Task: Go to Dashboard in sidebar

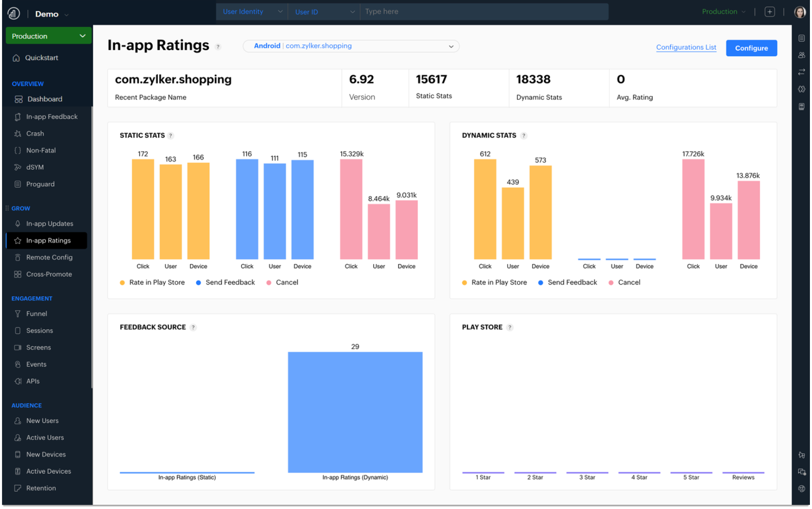Action: point(44,99)
